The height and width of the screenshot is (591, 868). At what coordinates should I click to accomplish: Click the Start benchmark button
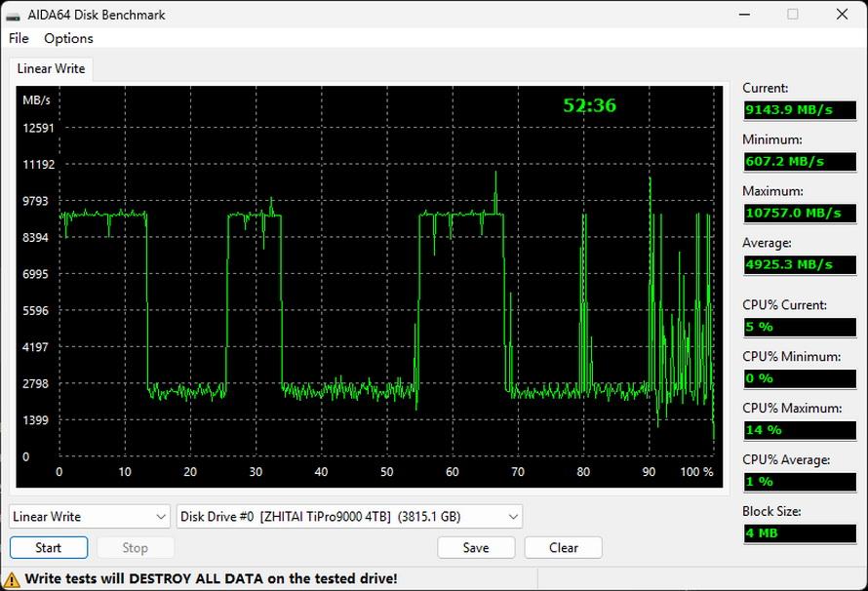(x=49, y=548)
